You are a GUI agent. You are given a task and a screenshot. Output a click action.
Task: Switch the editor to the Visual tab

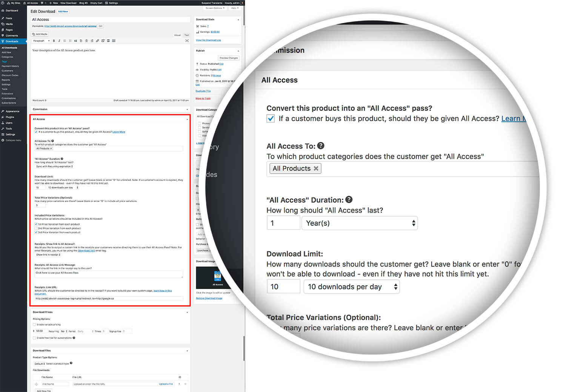[177, 35]
